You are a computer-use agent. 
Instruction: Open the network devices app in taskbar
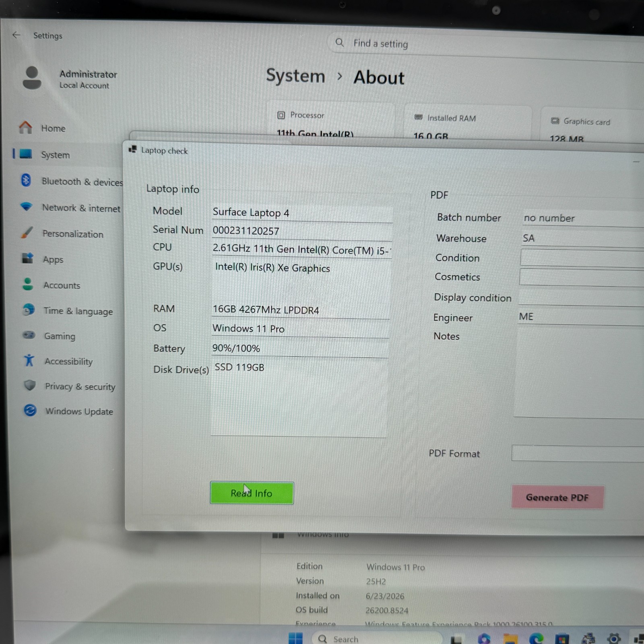[x=588, y=639]
